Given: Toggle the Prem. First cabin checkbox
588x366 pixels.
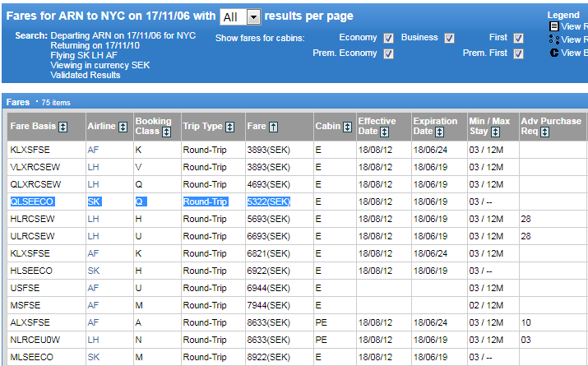Looking at the screenshot, I should (518, 53).
